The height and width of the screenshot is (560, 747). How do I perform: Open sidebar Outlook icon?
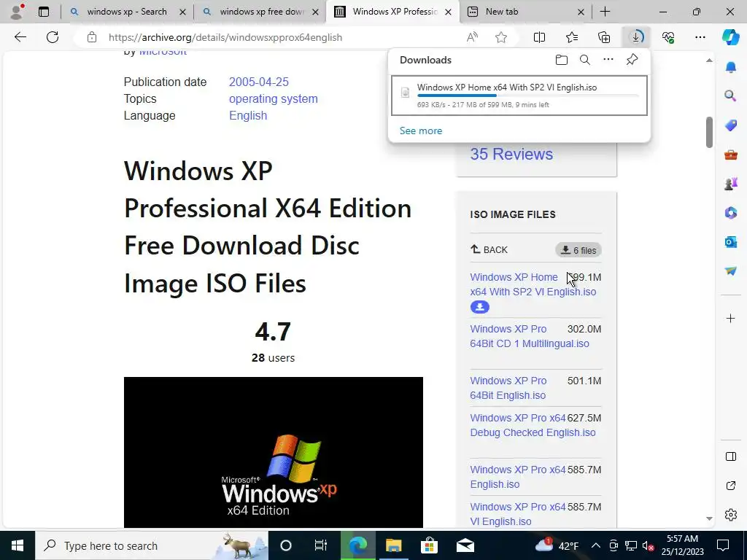click(x=731, y=242)
